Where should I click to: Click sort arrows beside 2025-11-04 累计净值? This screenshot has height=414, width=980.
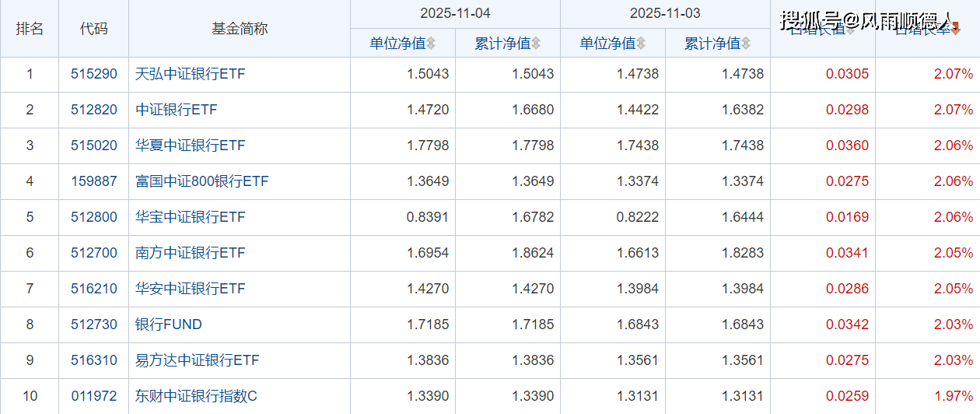click(x=536, y=44)
